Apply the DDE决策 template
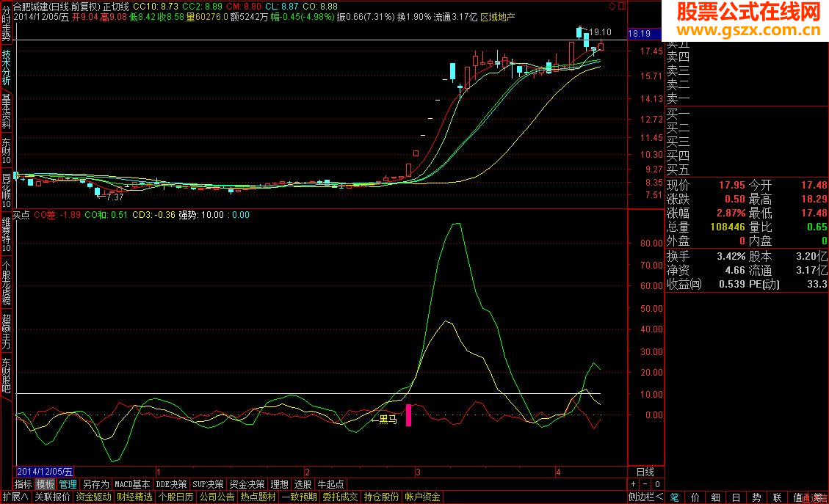 coord(171,484)
